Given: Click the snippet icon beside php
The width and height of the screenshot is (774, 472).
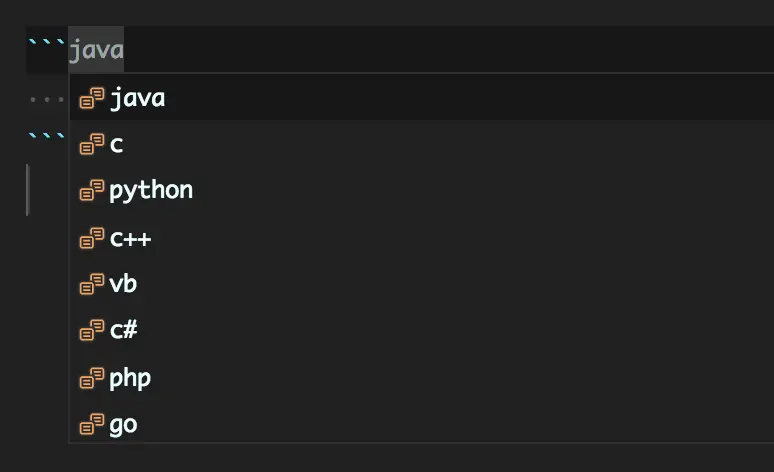Looking at the screenshot, I should tap(92, 378).
